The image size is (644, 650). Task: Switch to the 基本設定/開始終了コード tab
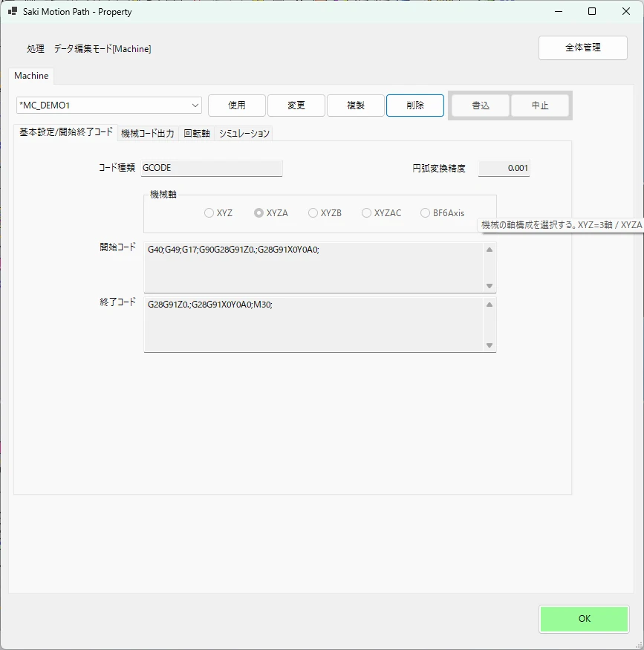click(x=66, y=132)
